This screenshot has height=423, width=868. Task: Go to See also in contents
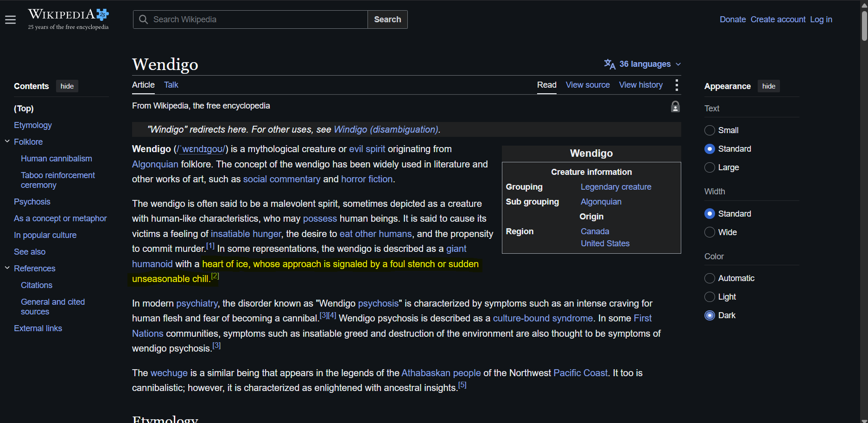(x=30, y=252)
